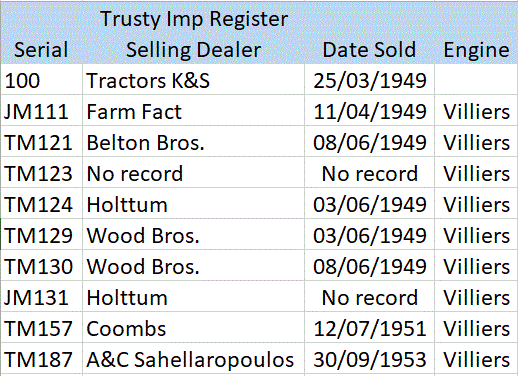
Task: Click the Belton Bros. cell
Action: [193, 142]
